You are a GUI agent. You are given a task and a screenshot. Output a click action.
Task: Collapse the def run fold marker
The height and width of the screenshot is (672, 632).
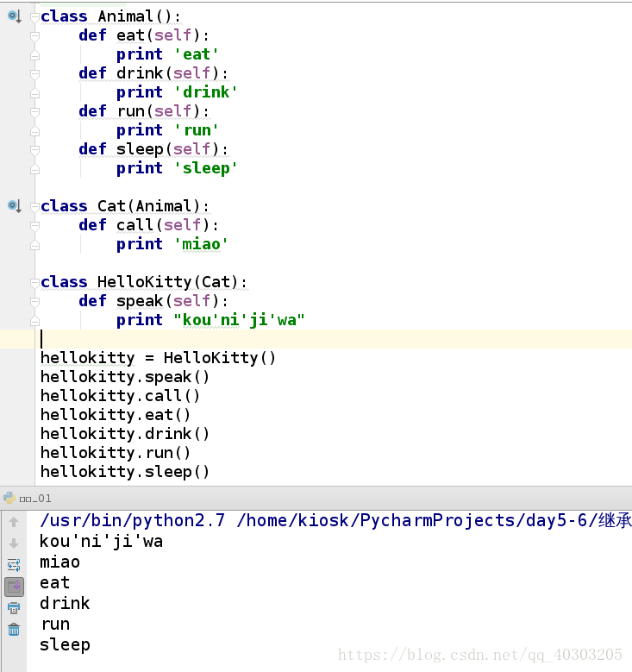[x=34, y=111]
